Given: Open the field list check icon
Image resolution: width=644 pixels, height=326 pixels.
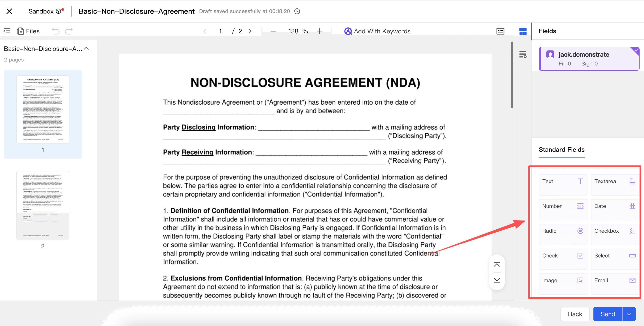Looking at the screenshot, I should (x=523, y=54).
